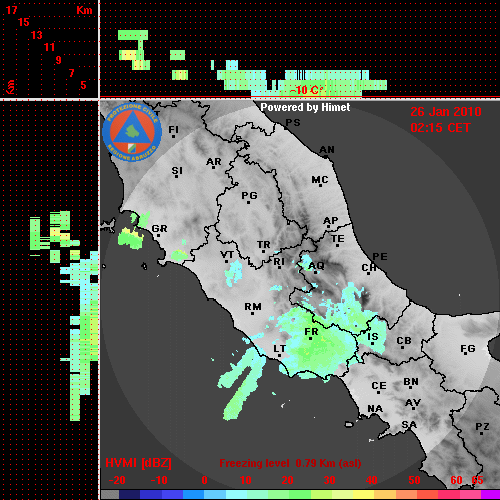
Task: Click the '13' altitude label
Action: (37, 35)
